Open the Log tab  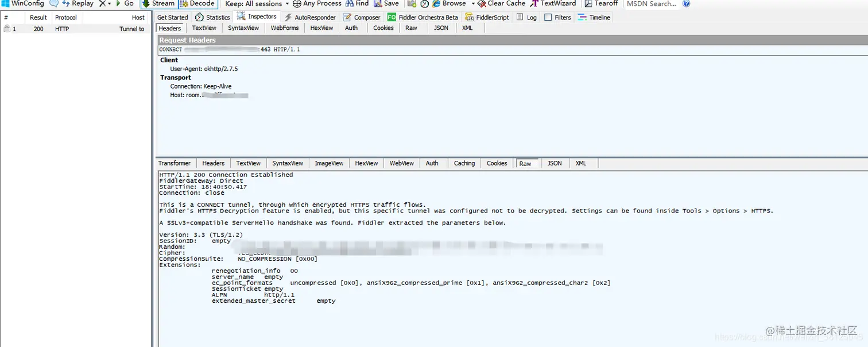click(527, 17)
